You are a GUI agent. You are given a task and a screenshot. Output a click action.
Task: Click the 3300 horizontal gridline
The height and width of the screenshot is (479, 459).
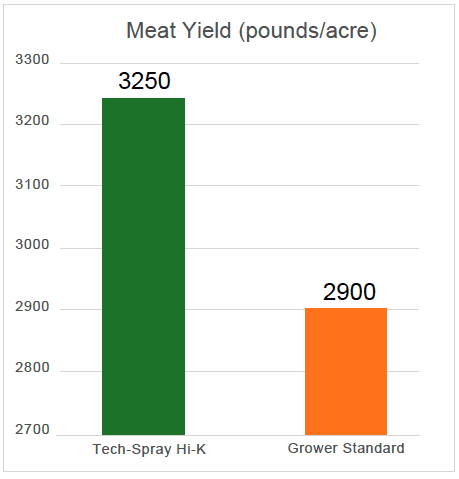point(239,63)
